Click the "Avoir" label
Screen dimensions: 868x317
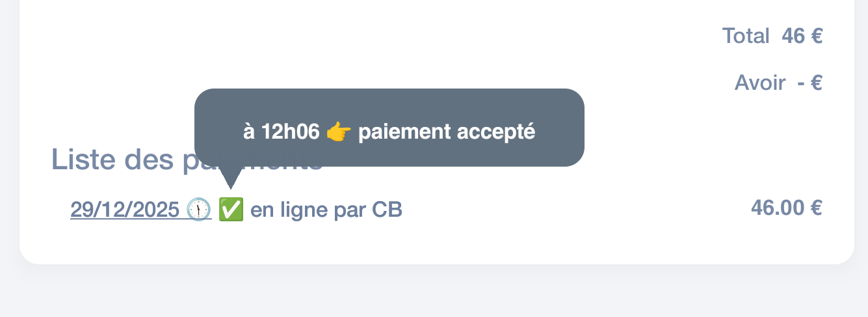pyautogui.click(x=759, y=83)
